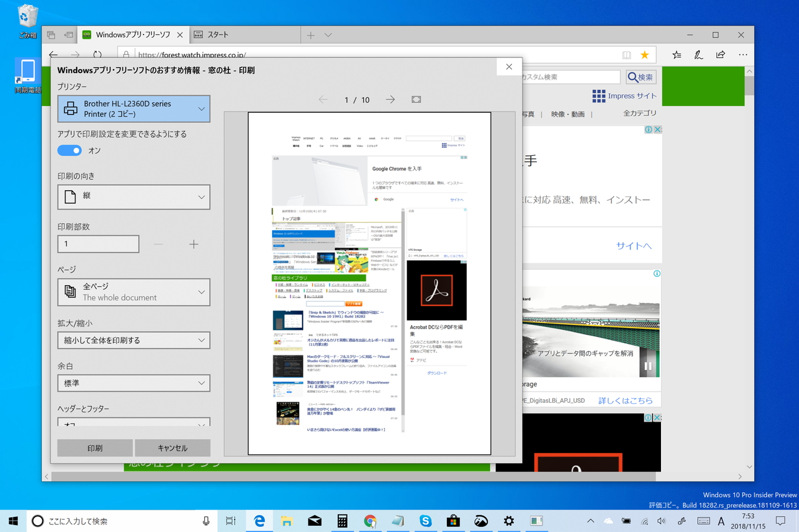799x532 pixels.
Task: Open Edge settings and more menu
Action: point(743,55)
